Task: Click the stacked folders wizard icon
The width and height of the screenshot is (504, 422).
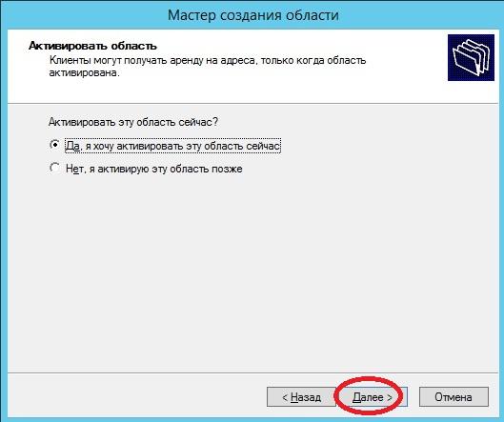Action: pyautogui.click(x=471, y=57)
